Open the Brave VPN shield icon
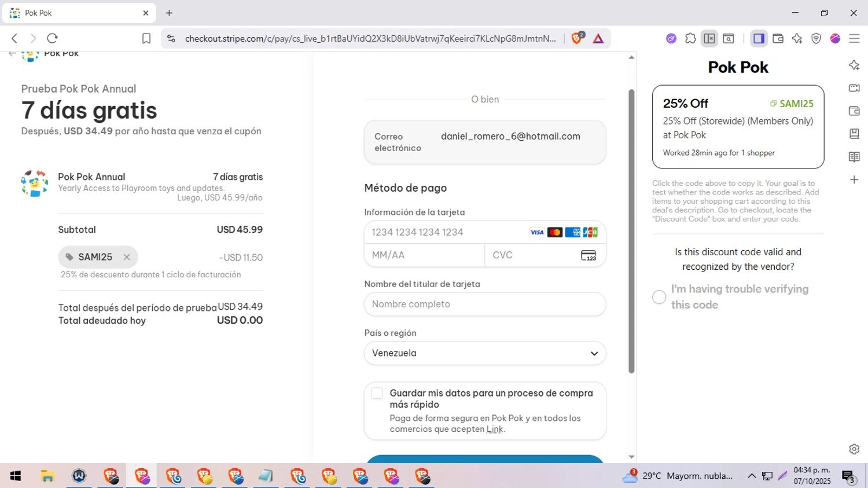Viewport: 868px width, 488px height. click(x=816, y=38)
